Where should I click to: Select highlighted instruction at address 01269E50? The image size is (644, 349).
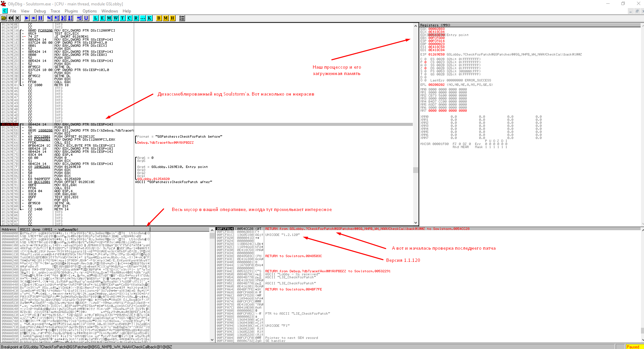click(207, 125)
